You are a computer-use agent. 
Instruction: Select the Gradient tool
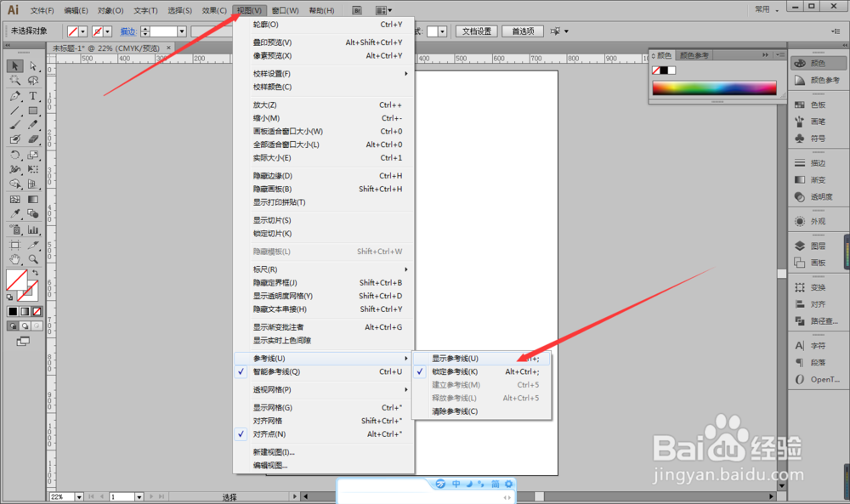click(x=33, y=200)
